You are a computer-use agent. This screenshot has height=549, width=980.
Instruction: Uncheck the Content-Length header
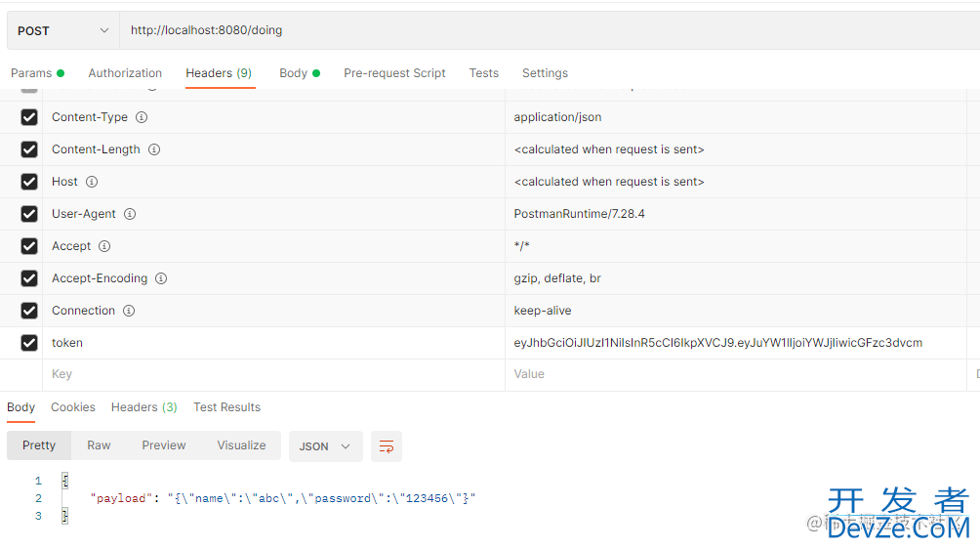click(29, 149)
